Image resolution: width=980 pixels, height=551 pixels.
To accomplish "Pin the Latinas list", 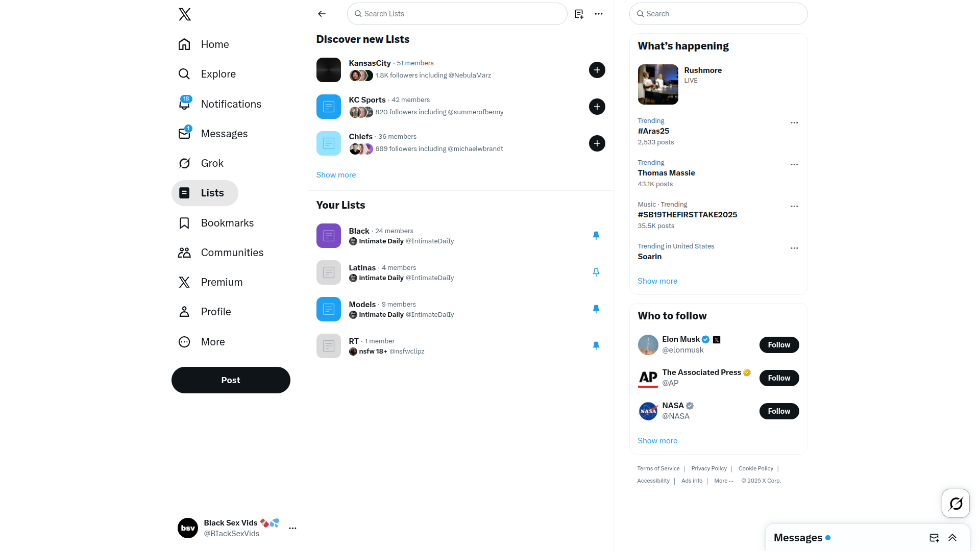I will (x=596, y=272).
